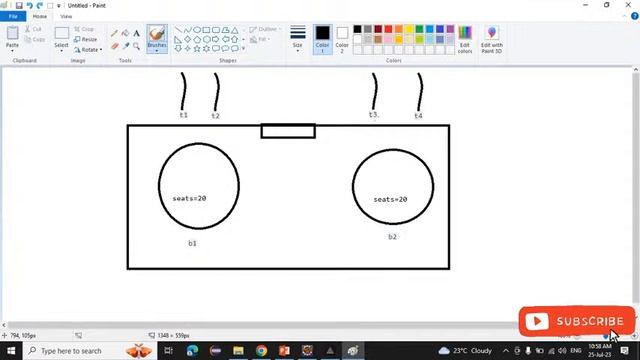This screenshot has height=360, width=640.
Task: Open Edit colors
Action: coord(465,39)
